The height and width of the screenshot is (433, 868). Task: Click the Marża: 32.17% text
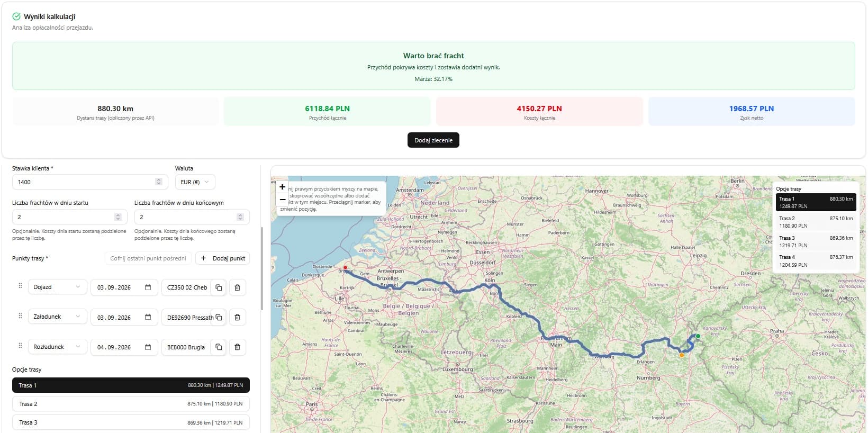[x=433, y=79]
